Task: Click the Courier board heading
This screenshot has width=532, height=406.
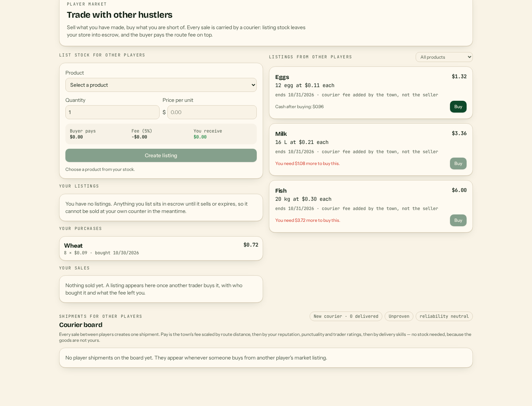Action: click(81, 325)
